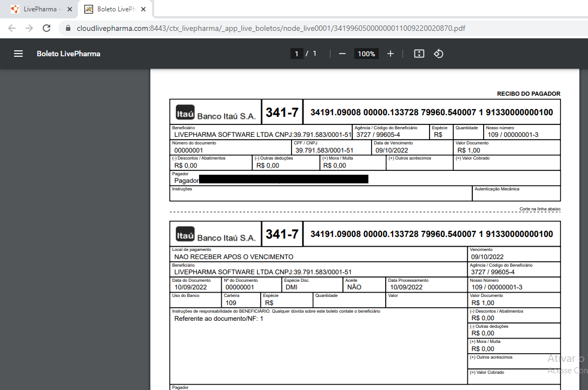Viewport: 588px width, 390px height.
Task: Click the Itaú logo in Recibo do Pagador
Action: coord(185,113)
